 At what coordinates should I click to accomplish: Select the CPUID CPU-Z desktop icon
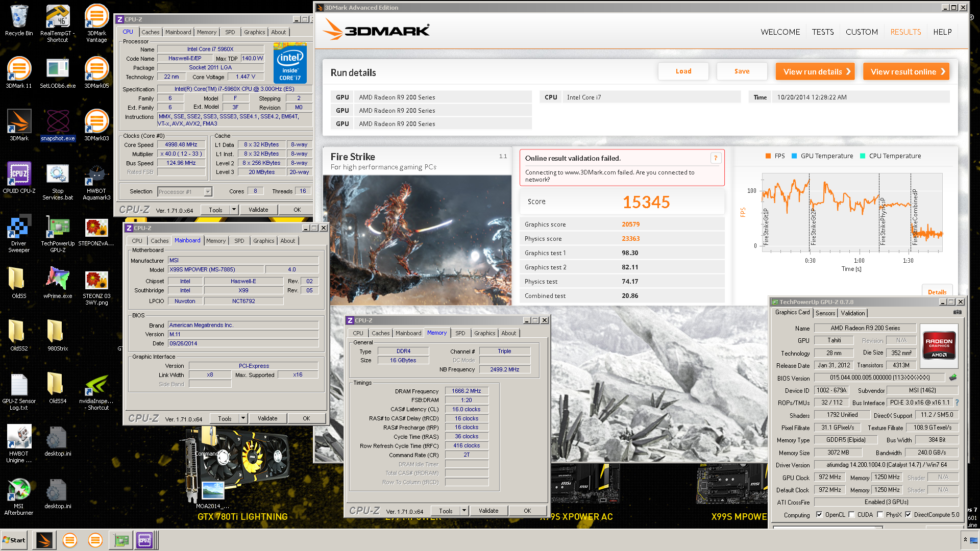click(x=19, y=178)
